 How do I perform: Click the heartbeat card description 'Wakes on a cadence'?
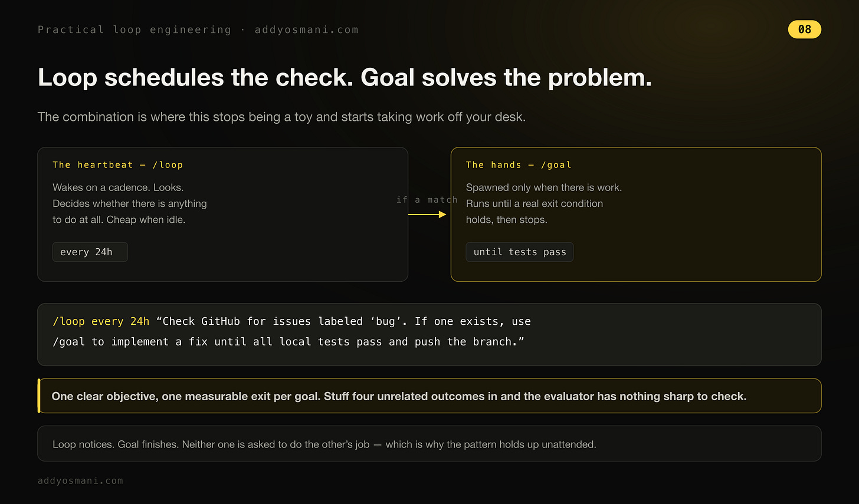(130, 203)
